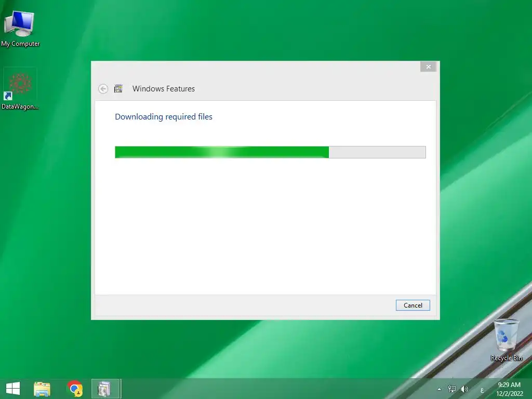Activate the Windows Features taskbar button
Image resolution: width=532 pixels, height=399 pixels.
[x=105, y=389]
